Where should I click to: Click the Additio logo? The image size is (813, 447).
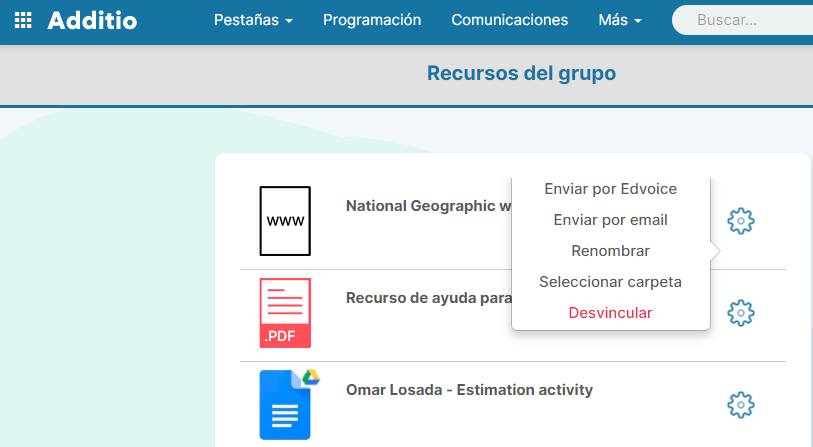(x=92, y=21)
